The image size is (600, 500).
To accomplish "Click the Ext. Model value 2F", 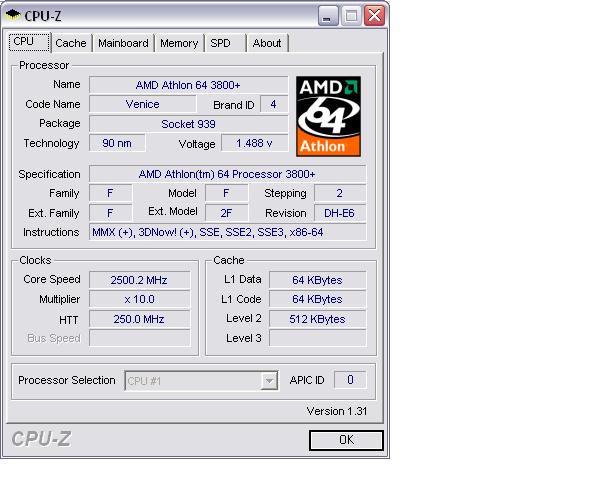I will tap(226, 213).
